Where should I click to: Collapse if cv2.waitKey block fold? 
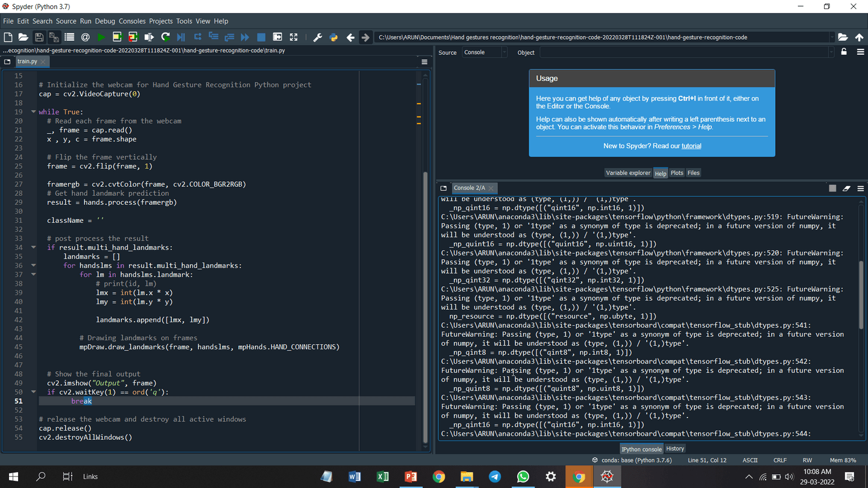pos(34,392)
